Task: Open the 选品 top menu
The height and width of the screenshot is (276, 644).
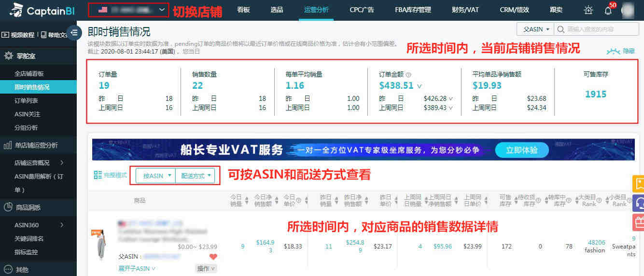Action: click(277, 10)
